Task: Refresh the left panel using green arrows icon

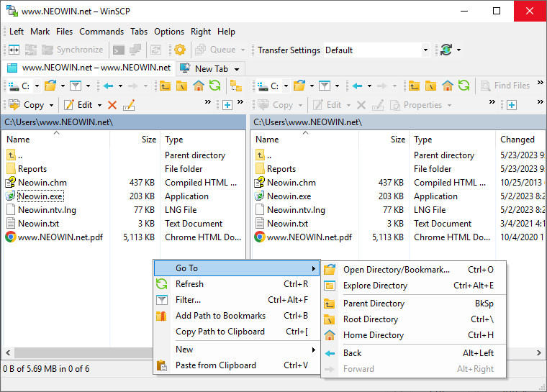Action: pyautogui.click(x=214, y=86)
